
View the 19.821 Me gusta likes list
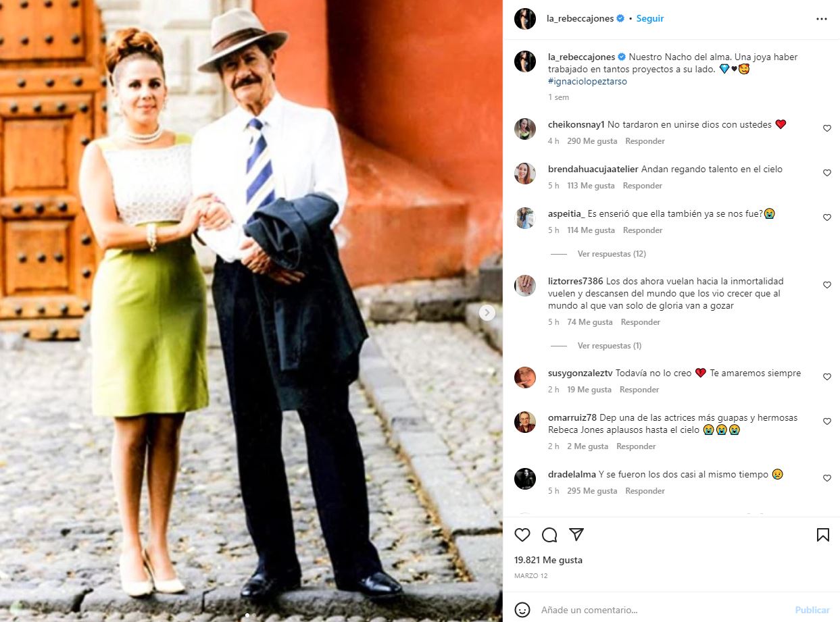tap(548, 560)
